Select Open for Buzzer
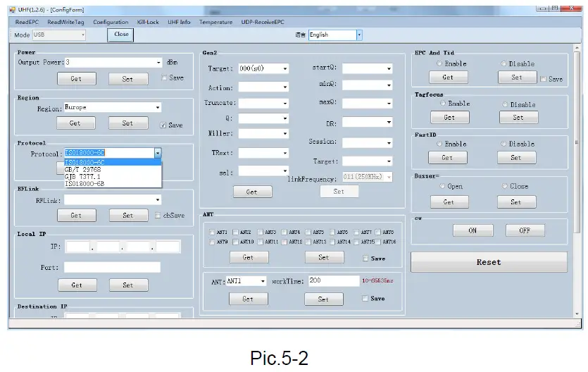 442,186
